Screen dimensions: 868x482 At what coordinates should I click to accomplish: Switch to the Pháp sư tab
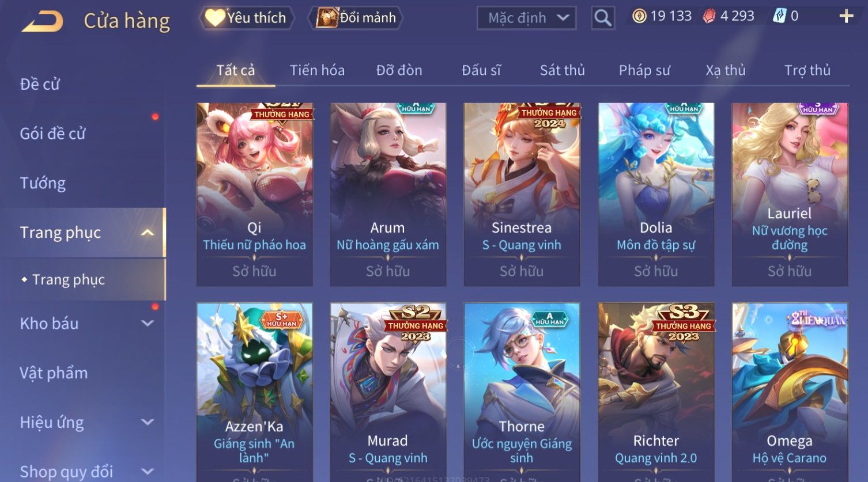pos(644,70)
